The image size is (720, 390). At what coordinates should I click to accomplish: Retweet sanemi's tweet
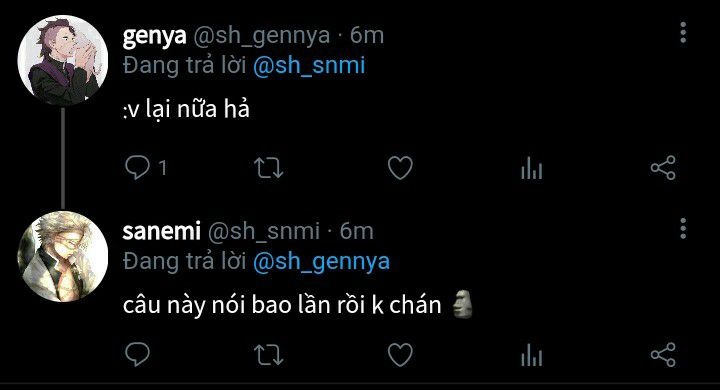tap(269, 355)
